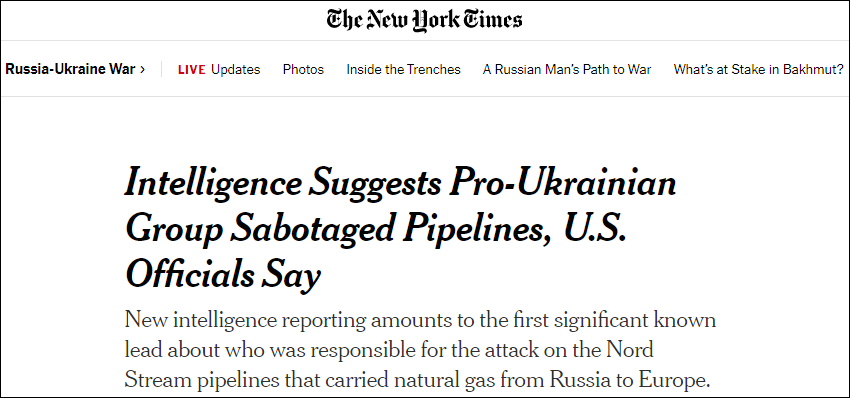Go to the Photos tab
The width and height of the screenshot is (850, 398).
coord(304,69)
